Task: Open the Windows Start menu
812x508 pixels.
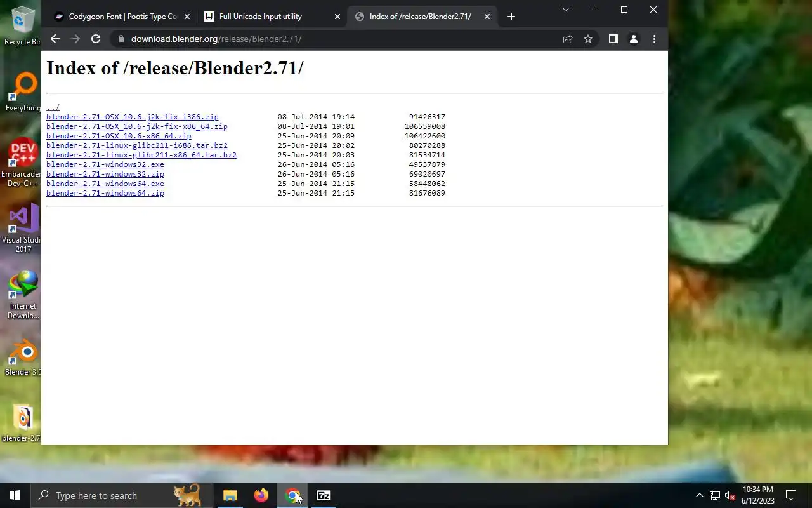Action: coord(15,495)
